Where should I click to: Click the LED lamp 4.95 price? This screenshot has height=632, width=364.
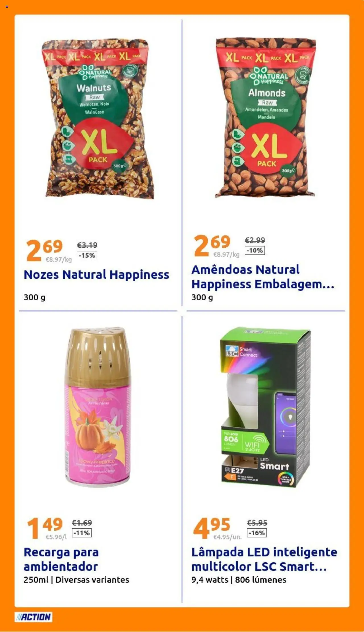pyautogui.click(x=212, y=528)
